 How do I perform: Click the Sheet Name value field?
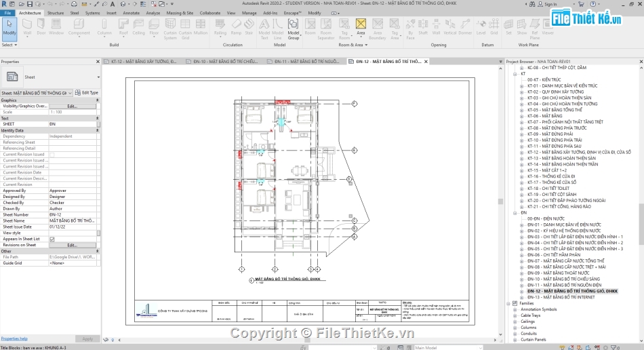pyautogui.click(x=73, y=221)
